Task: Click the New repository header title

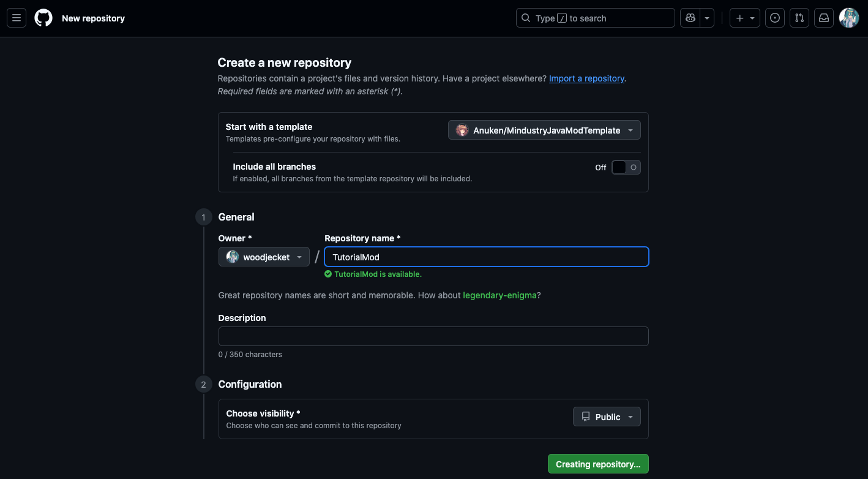Action: coord(93,18)
